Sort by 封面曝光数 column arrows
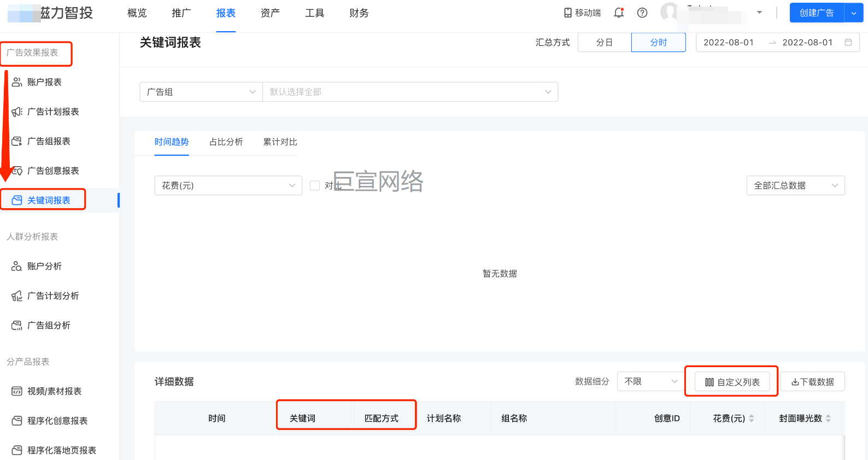This screenshot has width=868, height=460. (x=829, y=418)
